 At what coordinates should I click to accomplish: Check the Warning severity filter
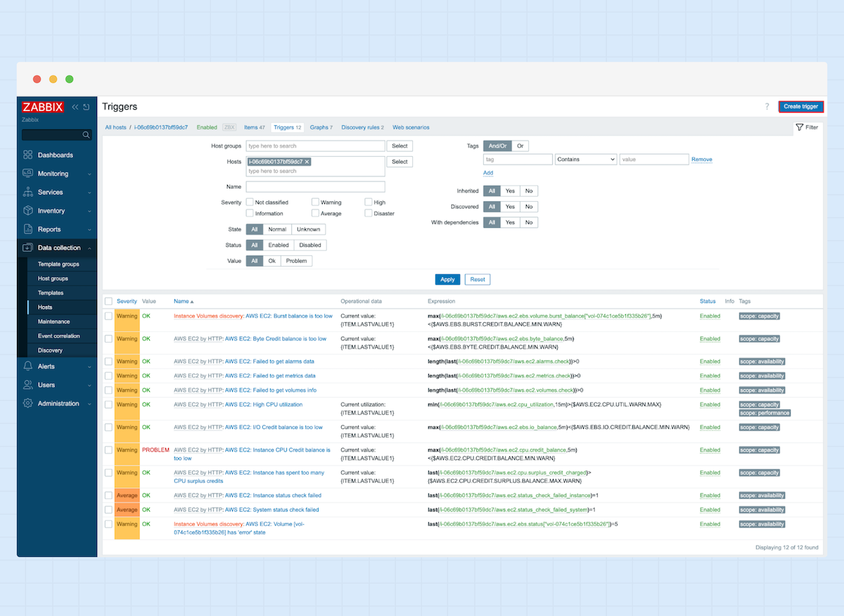[x=315, y=202]
